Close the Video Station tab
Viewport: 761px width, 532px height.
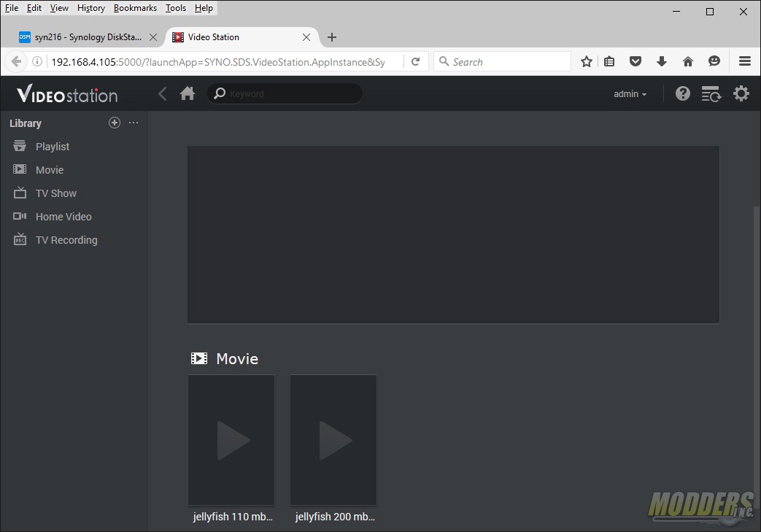pyautogui.click(x=306, y=37)
